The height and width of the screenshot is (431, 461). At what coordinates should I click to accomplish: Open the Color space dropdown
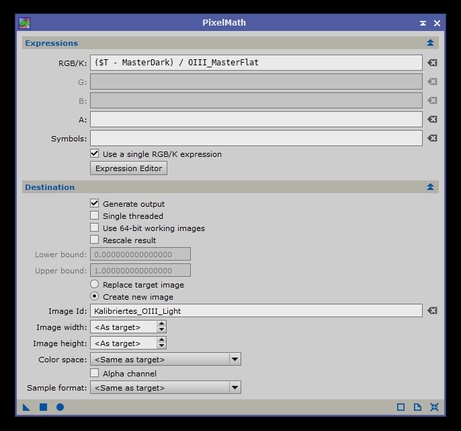pos(166,359)
